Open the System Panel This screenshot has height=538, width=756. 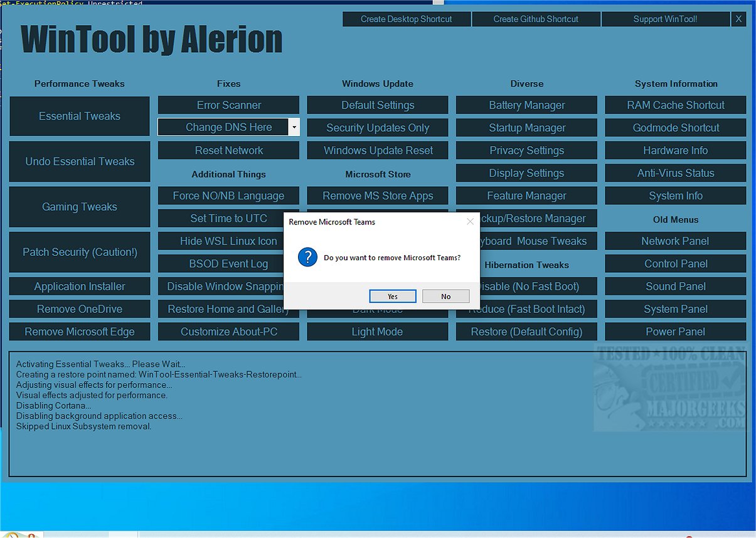[676, 309]
